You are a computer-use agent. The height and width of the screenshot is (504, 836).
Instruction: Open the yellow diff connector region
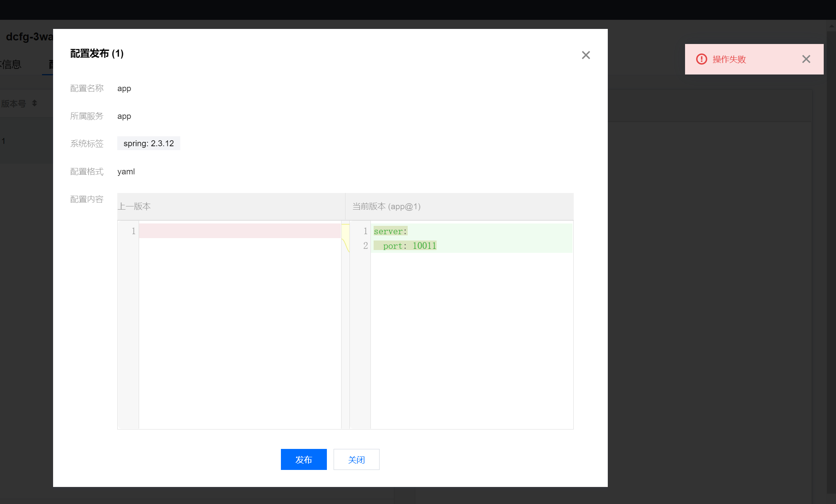pos(345,238)
